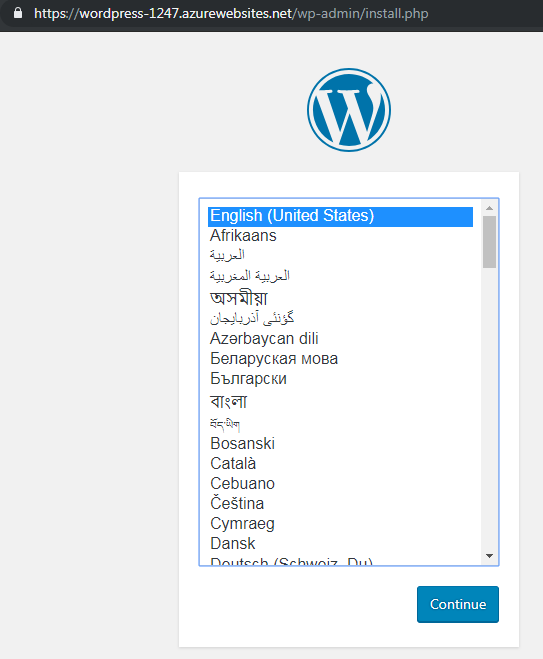Select Cebuano language option

(340, 484)
